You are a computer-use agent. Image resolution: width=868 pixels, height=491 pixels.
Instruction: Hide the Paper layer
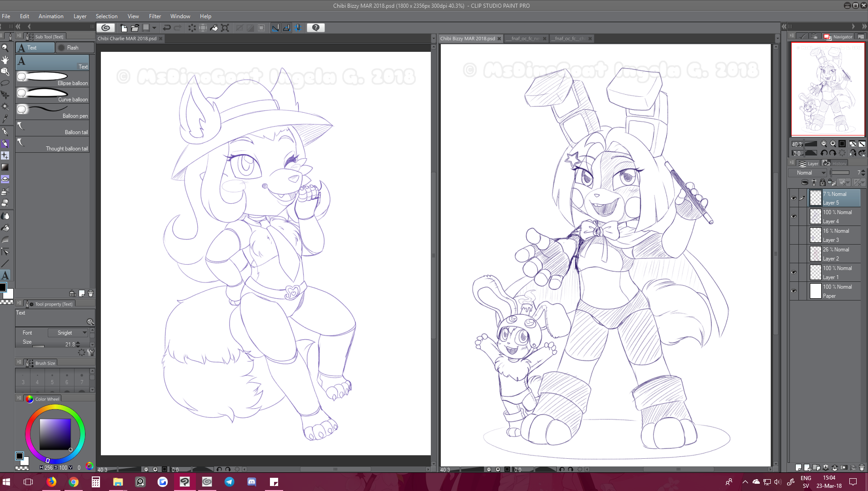[793, 291]
